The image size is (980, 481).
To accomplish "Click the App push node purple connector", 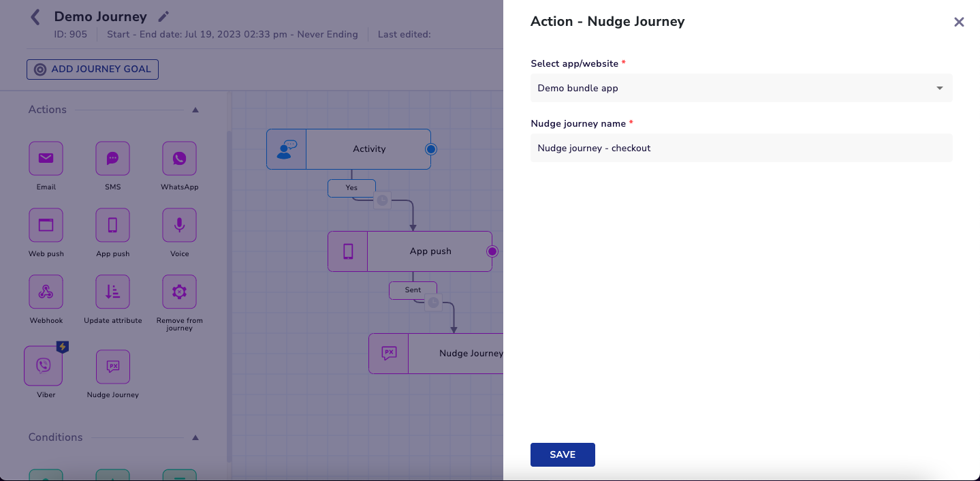I will point(492,251).
